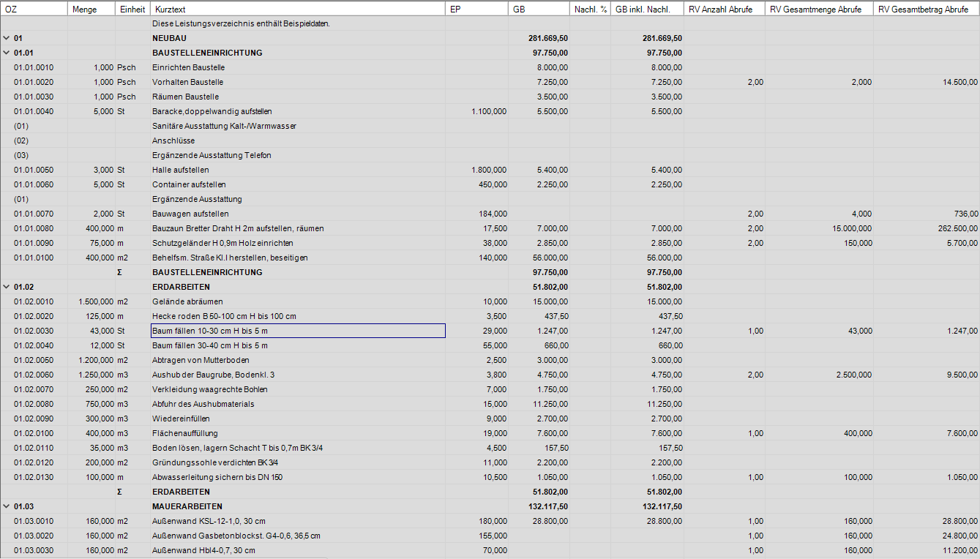The image size is (980, 559).
Task: Collapse the 01.03 MAUERARBEITEN group
Action: pyautogui.click(x=7, y=506)
